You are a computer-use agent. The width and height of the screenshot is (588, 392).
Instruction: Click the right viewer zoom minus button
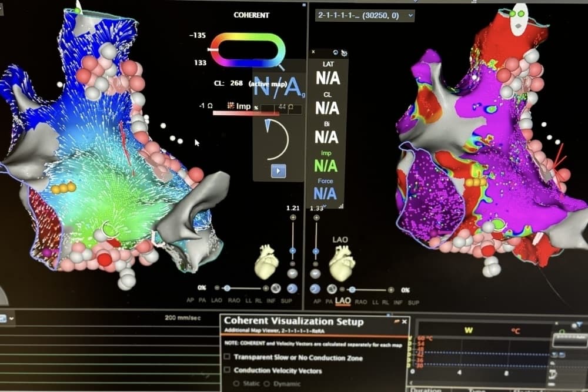pyautogui.click(x=316, y=264)
